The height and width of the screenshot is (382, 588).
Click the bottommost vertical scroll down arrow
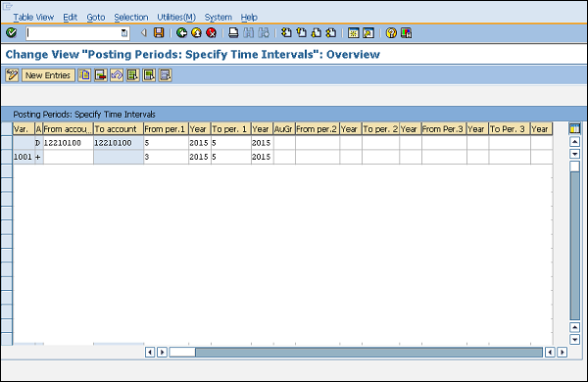574,340
